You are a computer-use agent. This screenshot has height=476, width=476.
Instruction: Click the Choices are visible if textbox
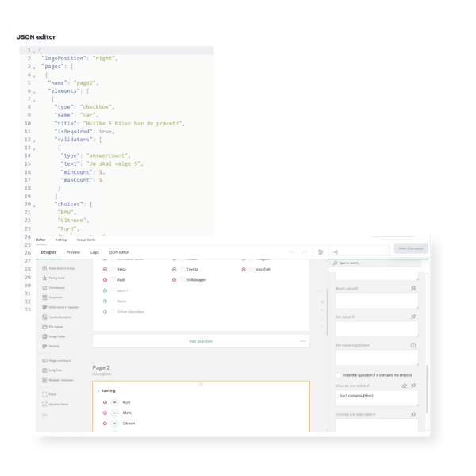point(377,398)
